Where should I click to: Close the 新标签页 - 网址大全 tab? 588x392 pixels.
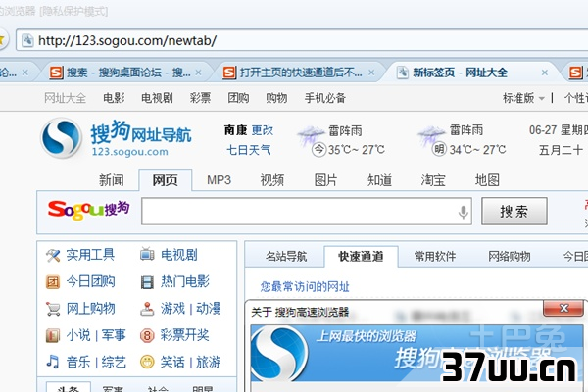point(545,73)
